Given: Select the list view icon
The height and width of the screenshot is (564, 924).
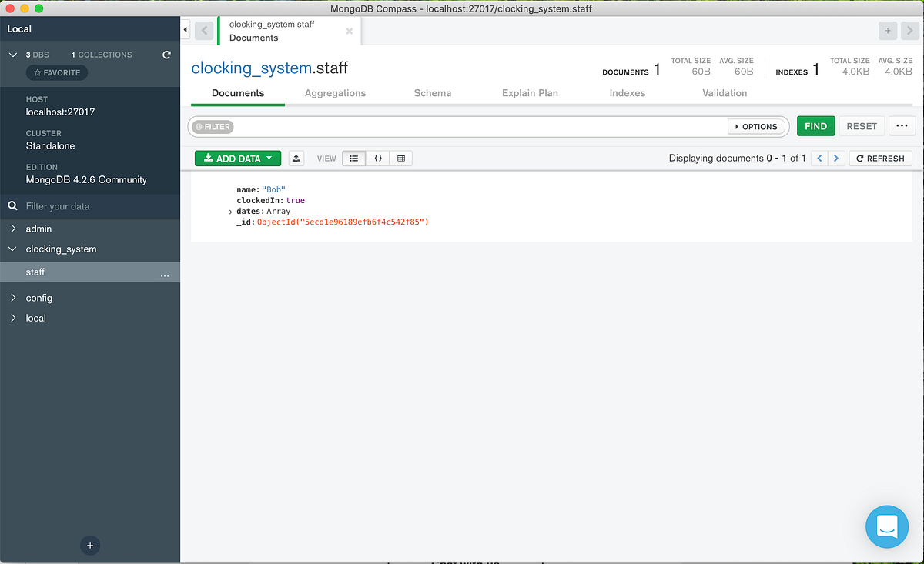Looking at the screenshot, I should pyautogui.click(x=354, y=158).
